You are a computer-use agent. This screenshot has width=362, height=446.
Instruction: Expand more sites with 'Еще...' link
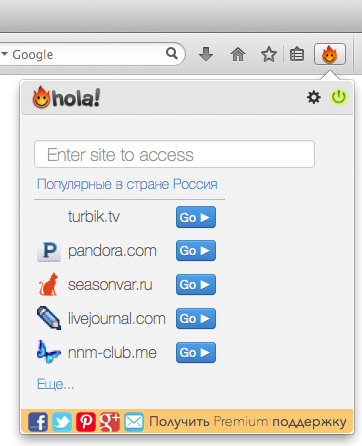55,384
